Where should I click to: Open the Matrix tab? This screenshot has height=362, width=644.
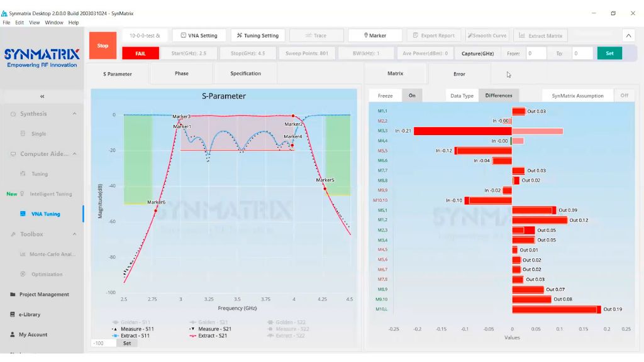(395, 74)
